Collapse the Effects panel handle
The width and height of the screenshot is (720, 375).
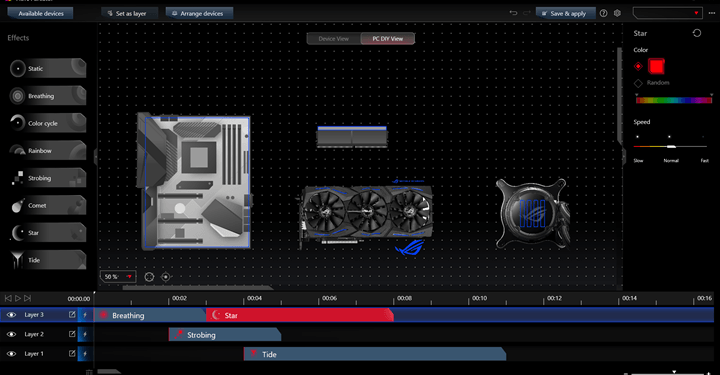pyautogui.click(x=96, y=157)
